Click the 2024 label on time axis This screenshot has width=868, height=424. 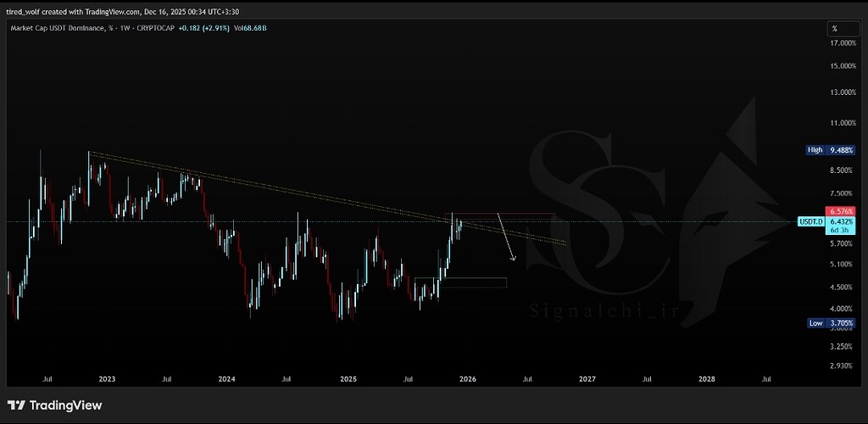tap(227, 381)
